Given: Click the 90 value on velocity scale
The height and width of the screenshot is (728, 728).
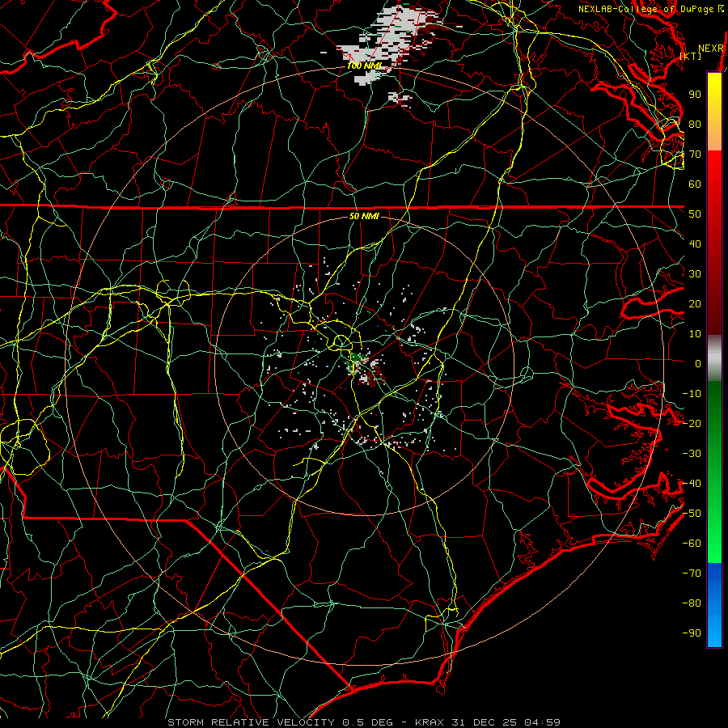Looking at the screenshot, I should click(695, 95).
